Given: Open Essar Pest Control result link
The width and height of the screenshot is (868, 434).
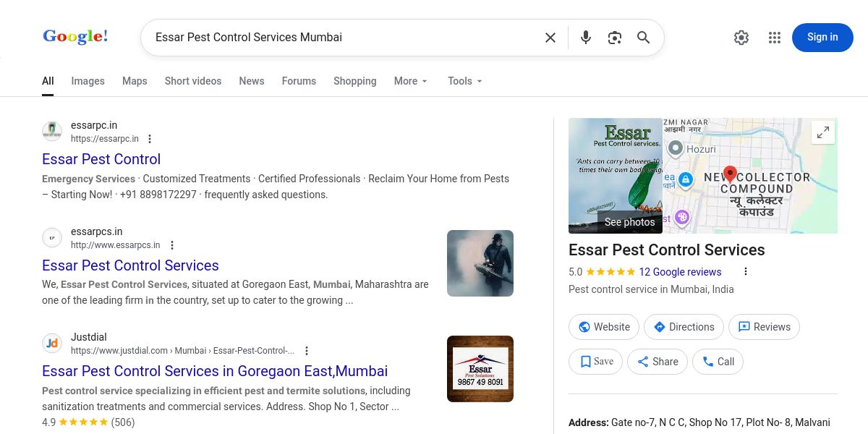Looking at the screenshot, I should (x=101, y=159).
